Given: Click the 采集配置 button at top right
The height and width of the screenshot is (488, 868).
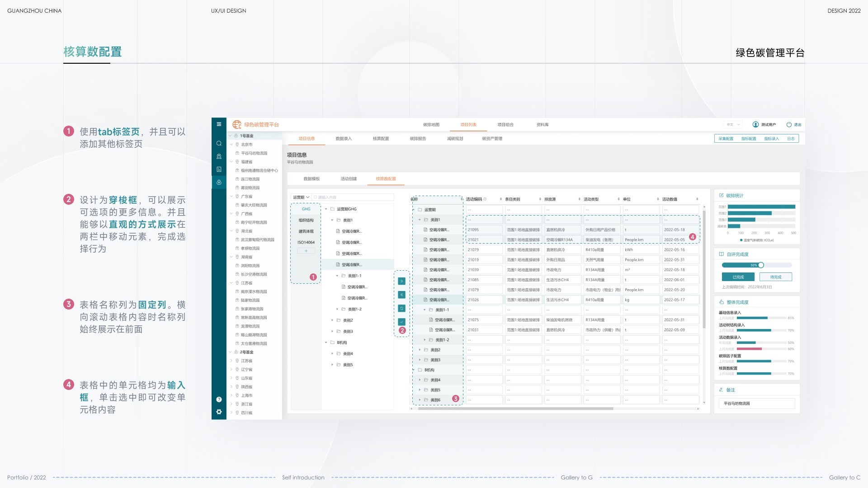Looking at the screenshot, I should coord(726,139).
